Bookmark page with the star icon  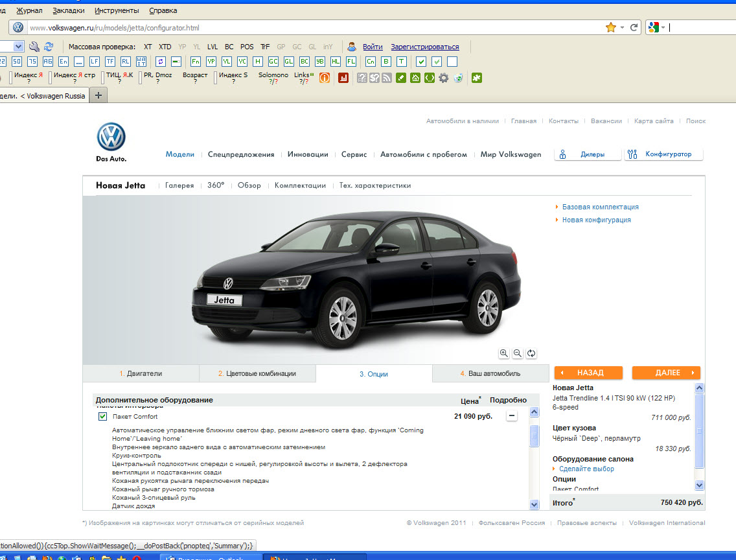pyautogui.click(x=611, y=28)
